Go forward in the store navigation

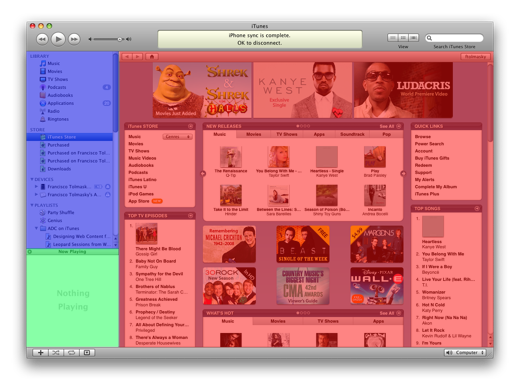137,57
